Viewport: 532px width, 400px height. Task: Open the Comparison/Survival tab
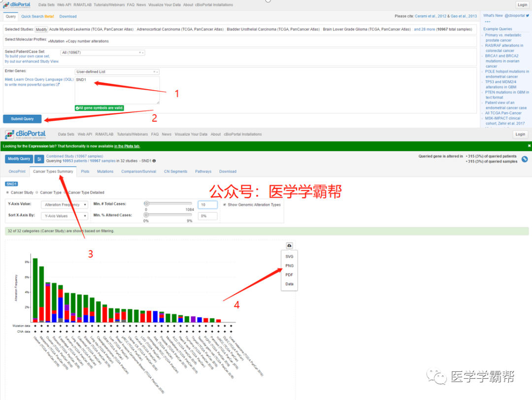coord(139,171)
